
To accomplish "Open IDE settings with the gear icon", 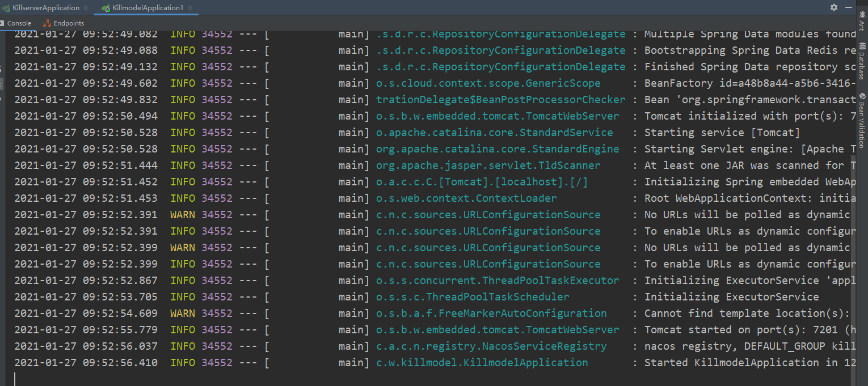I will click(x=833, y=7).
